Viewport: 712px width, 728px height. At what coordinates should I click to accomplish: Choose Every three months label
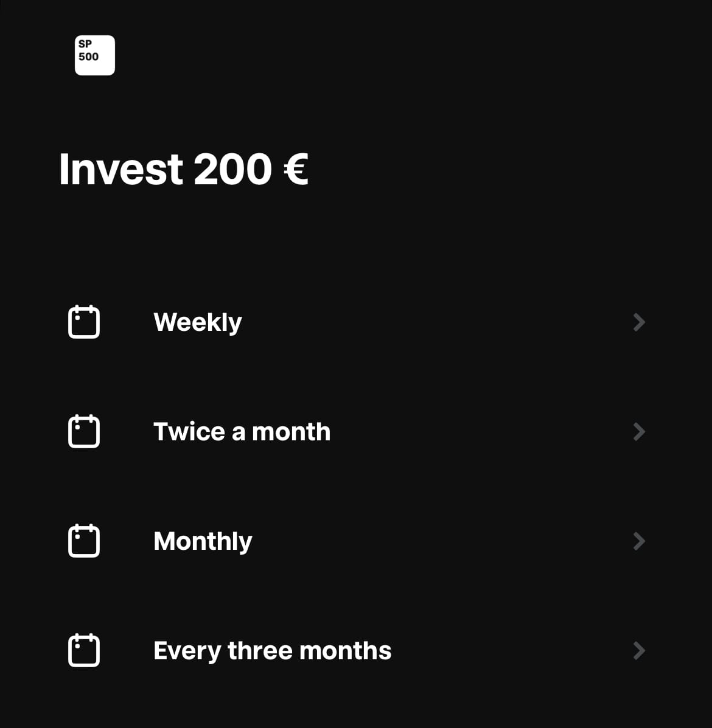pos(273,651)
